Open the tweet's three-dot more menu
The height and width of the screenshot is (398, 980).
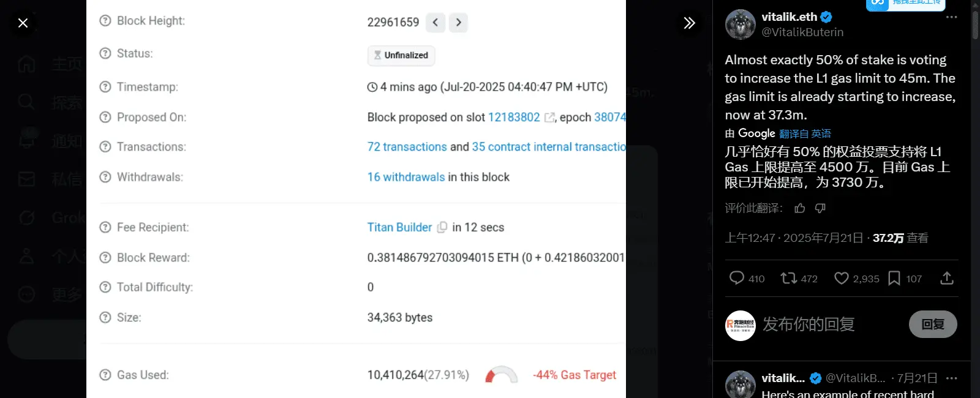(x=951, y=17)
